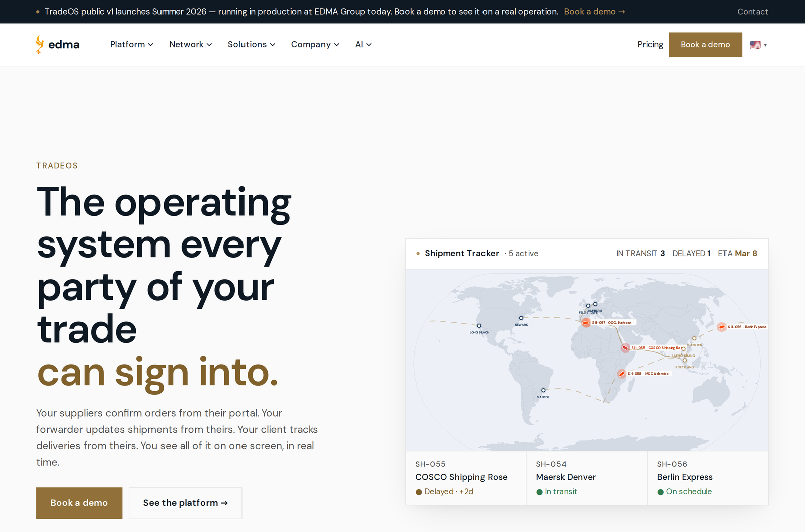Click the On schedule status
Screen dimensions: 805x532
click(684, 492)
